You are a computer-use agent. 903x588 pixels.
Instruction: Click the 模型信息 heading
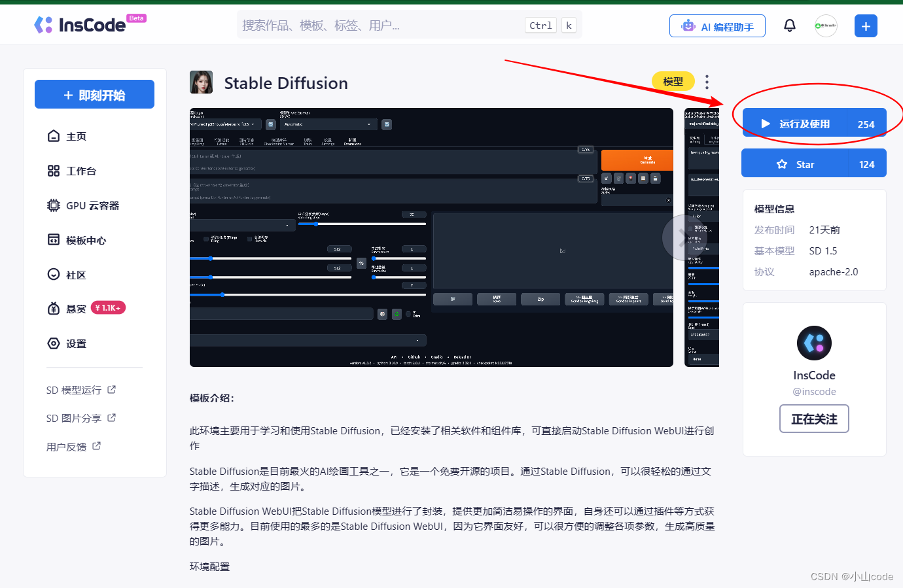coord(774,209)
